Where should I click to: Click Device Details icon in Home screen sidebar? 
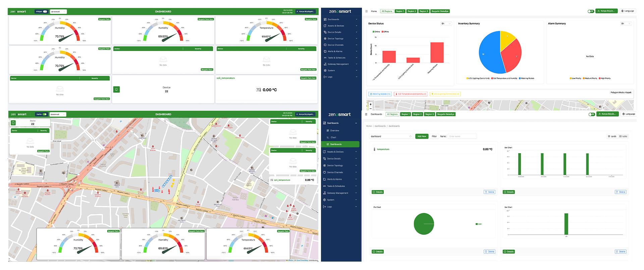click(325, 32)
